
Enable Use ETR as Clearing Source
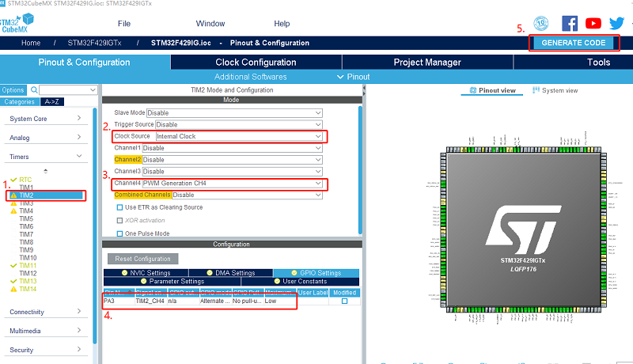120,207
